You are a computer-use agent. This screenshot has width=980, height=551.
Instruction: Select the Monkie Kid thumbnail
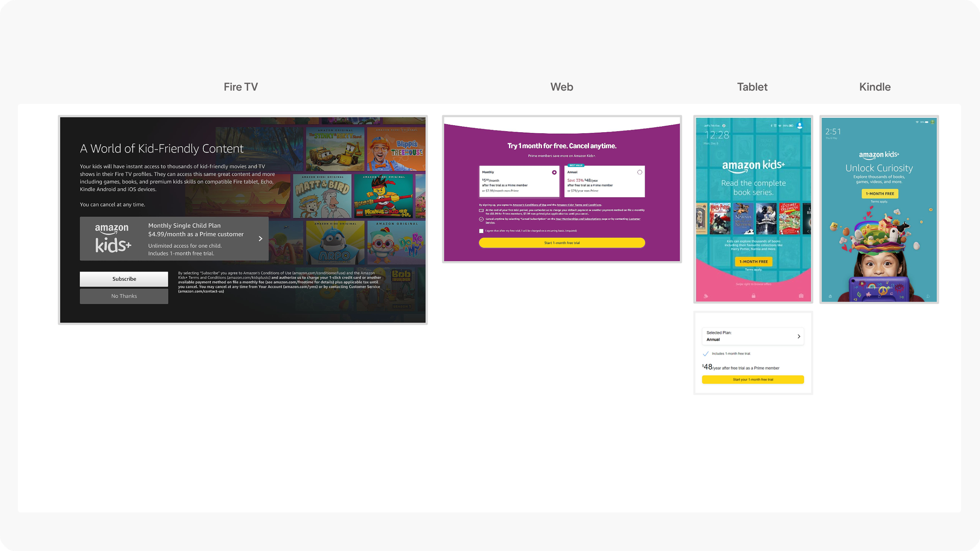coord(384,196)
